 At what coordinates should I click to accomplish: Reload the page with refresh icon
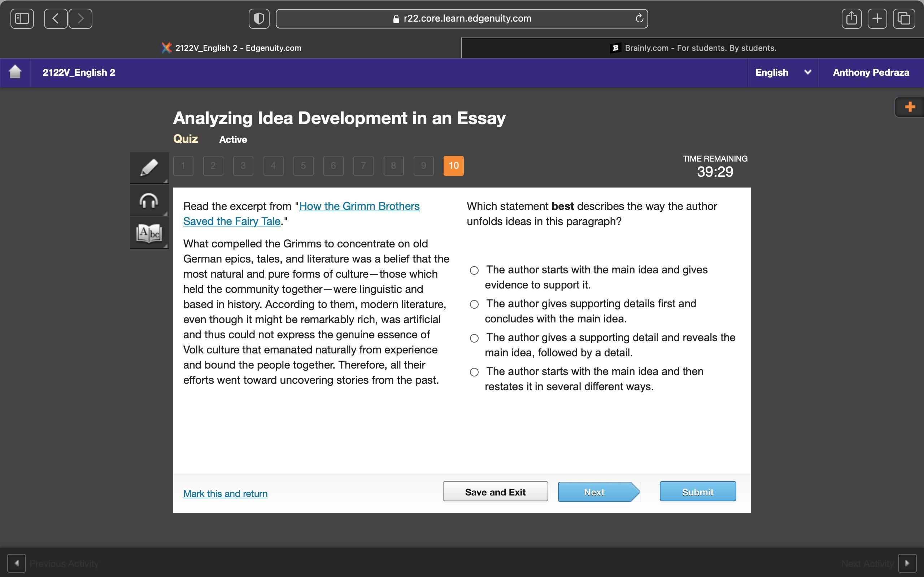pyautogui.click(x=639, y=18)
